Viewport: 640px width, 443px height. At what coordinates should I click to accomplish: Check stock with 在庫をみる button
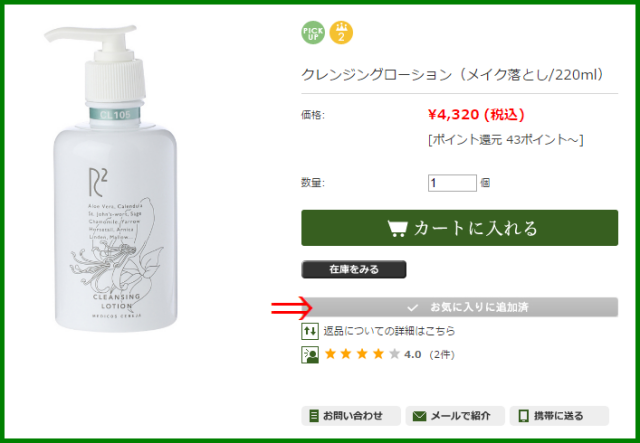click(x=354, y=269)
